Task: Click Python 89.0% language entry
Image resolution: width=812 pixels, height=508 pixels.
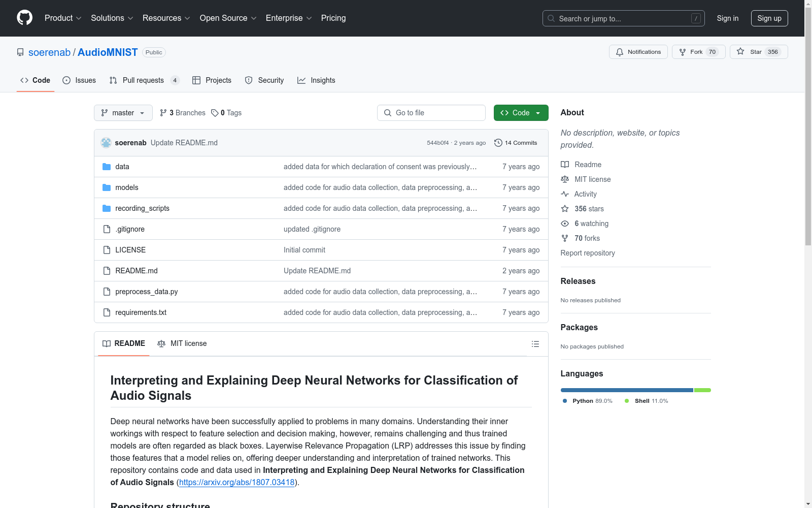Action: (588, 401)
